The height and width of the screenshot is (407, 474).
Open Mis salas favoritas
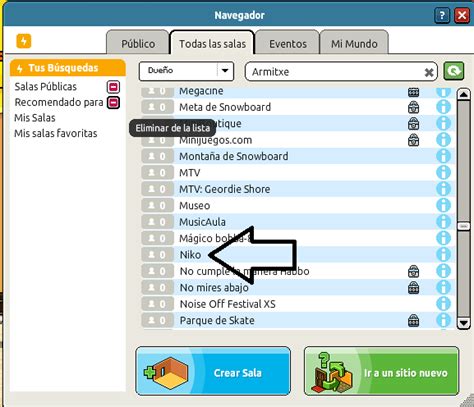[x=56, y=133]
